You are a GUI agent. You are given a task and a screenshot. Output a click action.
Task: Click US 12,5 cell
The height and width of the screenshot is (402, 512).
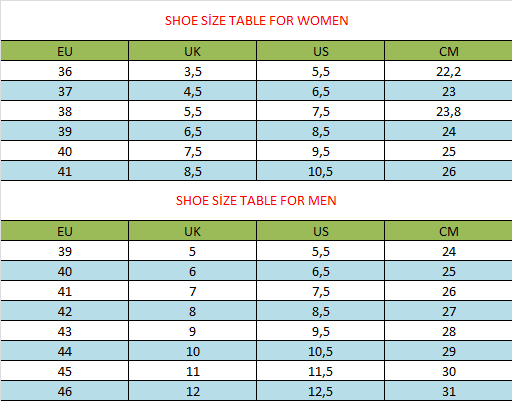(x=320, y=391)
